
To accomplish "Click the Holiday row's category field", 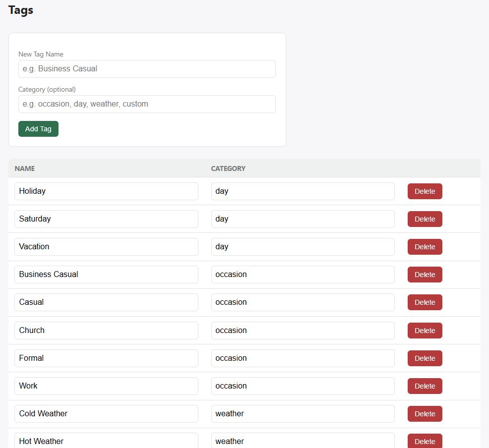I will tap(303, 191).
